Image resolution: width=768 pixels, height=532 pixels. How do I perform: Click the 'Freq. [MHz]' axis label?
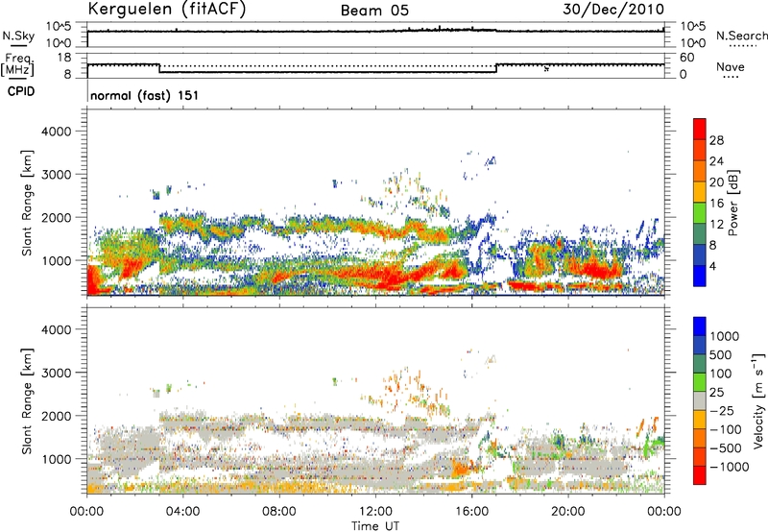(17, 65)
